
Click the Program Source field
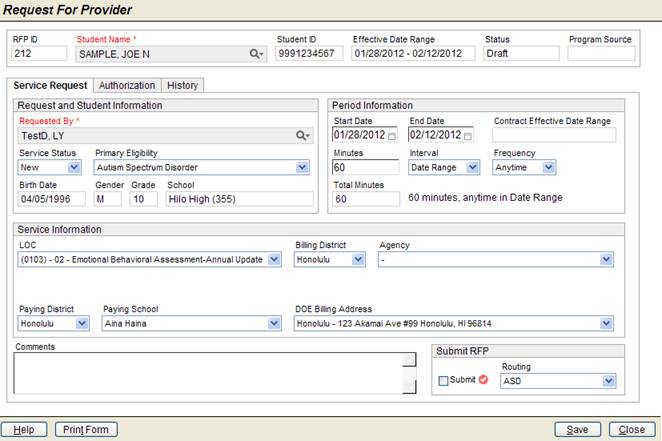tap(601, 54)
